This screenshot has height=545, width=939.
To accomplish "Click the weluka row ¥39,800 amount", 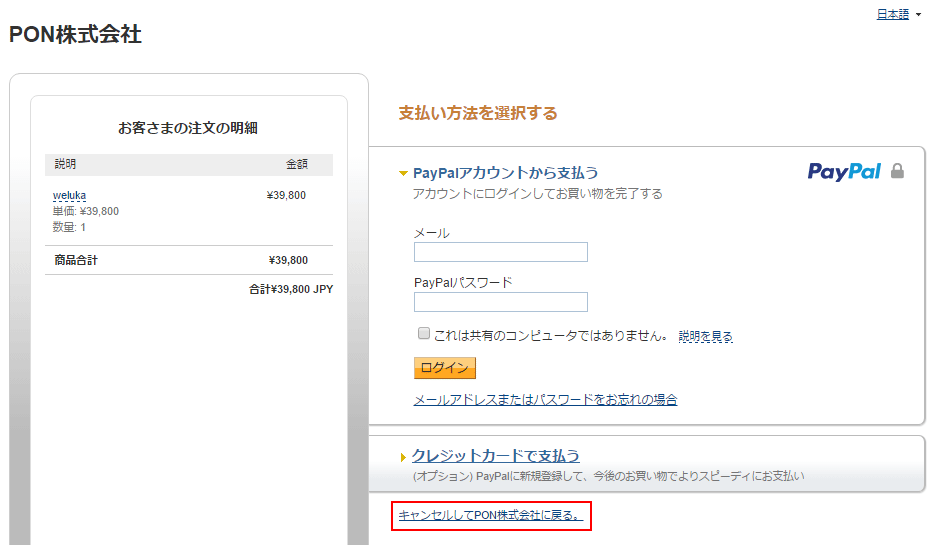I will click(x=286, y=195).
